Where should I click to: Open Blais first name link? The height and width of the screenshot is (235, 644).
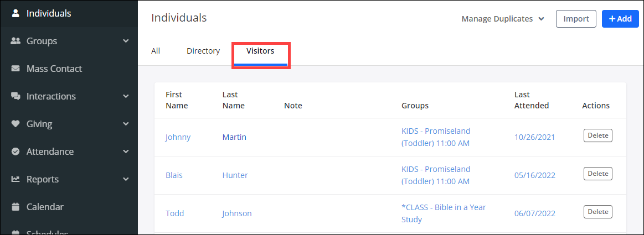click(174, 175)
